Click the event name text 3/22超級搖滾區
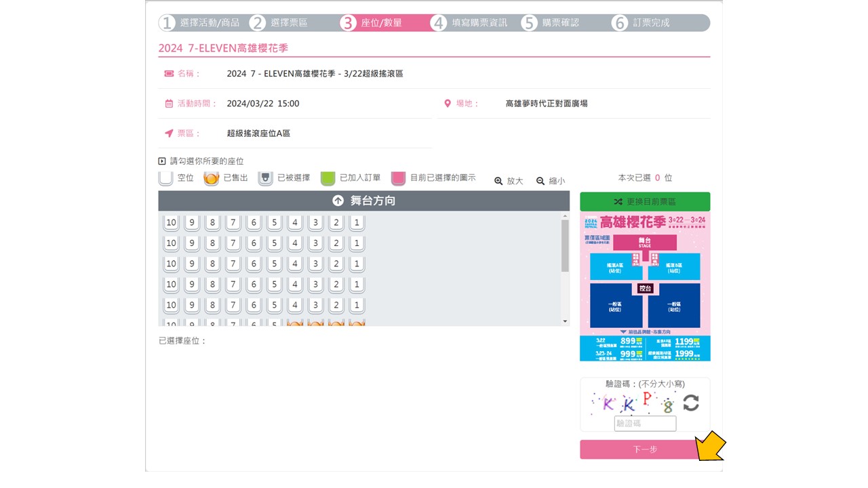Screen dimensions: 868x488 tap(374, 73)
